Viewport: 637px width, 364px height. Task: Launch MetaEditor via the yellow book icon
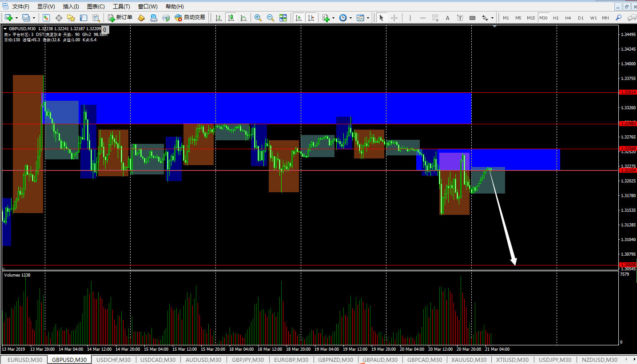[141, 18]
